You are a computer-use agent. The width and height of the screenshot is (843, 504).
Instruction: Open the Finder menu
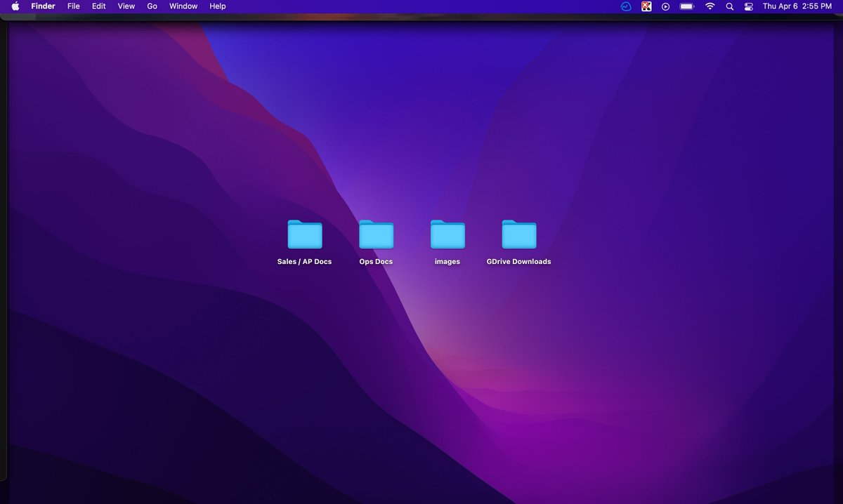click(43, 6)
